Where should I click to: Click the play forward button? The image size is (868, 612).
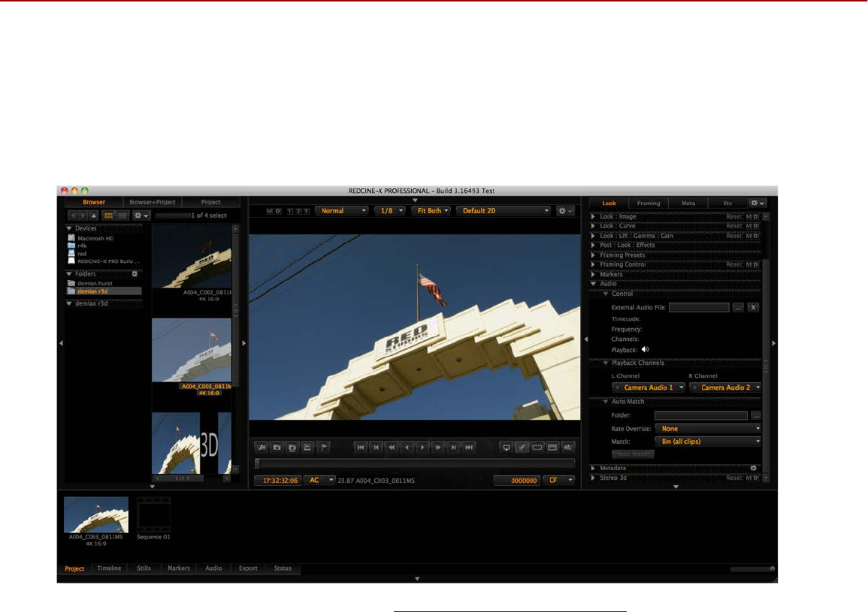423,448
